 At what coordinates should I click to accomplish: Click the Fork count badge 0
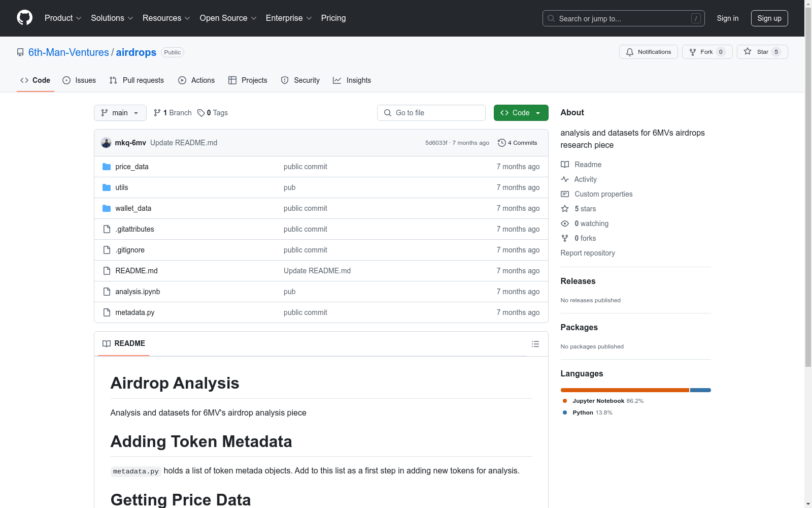pyautogui.click(x=721, y=52)
